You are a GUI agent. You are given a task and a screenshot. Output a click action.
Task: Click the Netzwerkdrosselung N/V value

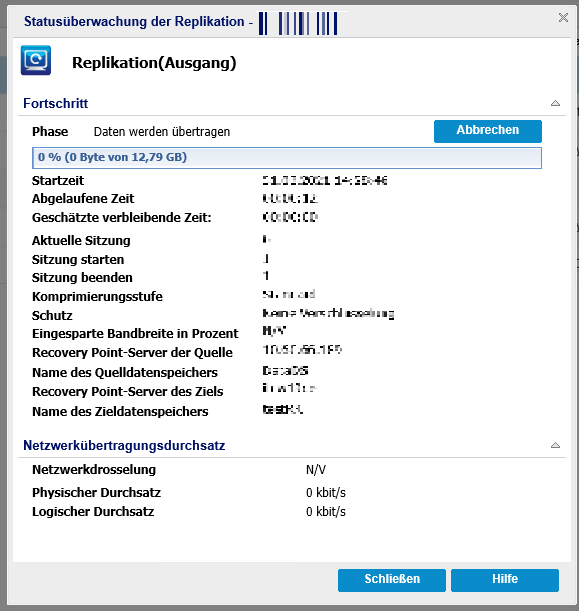316,470
